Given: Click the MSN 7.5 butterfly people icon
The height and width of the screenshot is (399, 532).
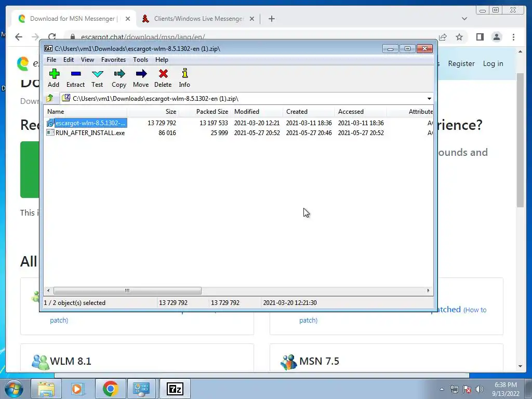Looking at the screenshot, I should tap(289, 362).
